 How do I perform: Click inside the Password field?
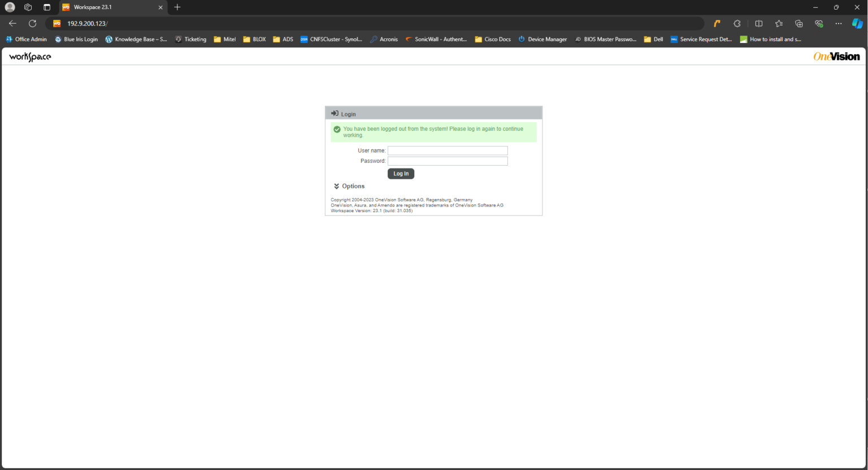click(447, 161)
